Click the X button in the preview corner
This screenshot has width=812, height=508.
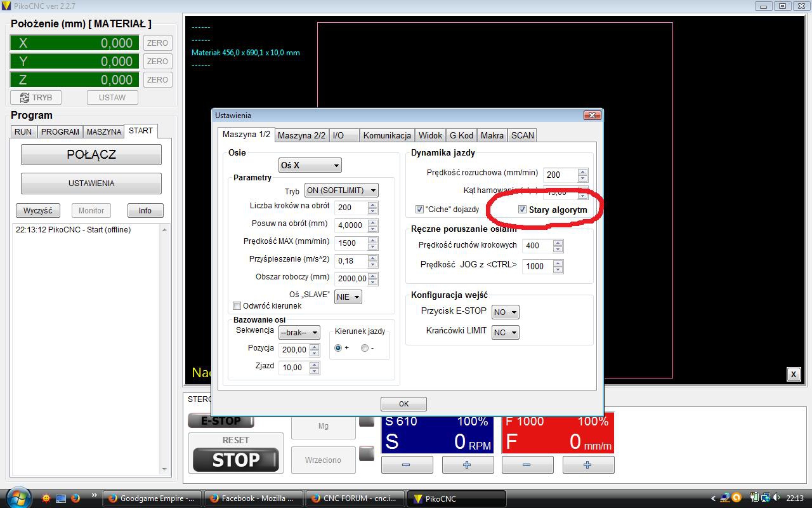793,374
